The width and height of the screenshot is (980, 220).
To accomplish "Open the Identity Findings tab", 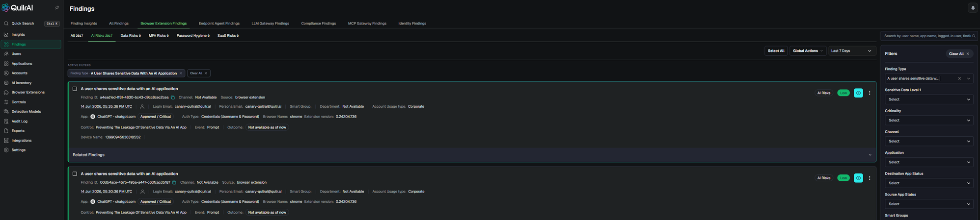I will click(412, 24).
